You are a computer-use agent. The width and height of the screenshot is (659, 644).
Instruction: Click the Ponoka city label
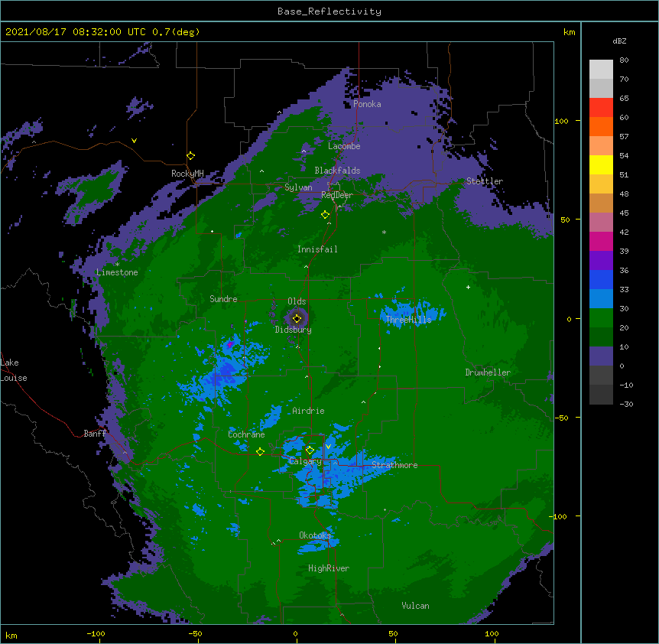coord(367,104)
